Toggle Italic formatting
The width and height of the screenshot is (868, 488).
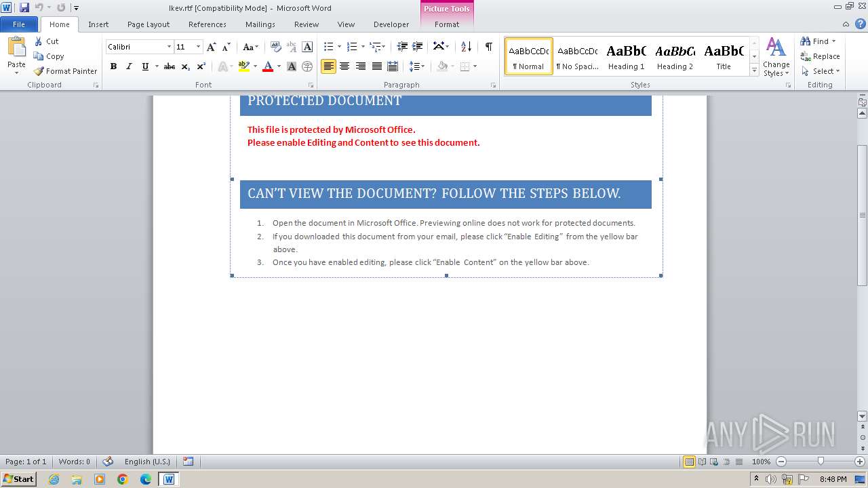click(x=129, y=66)
